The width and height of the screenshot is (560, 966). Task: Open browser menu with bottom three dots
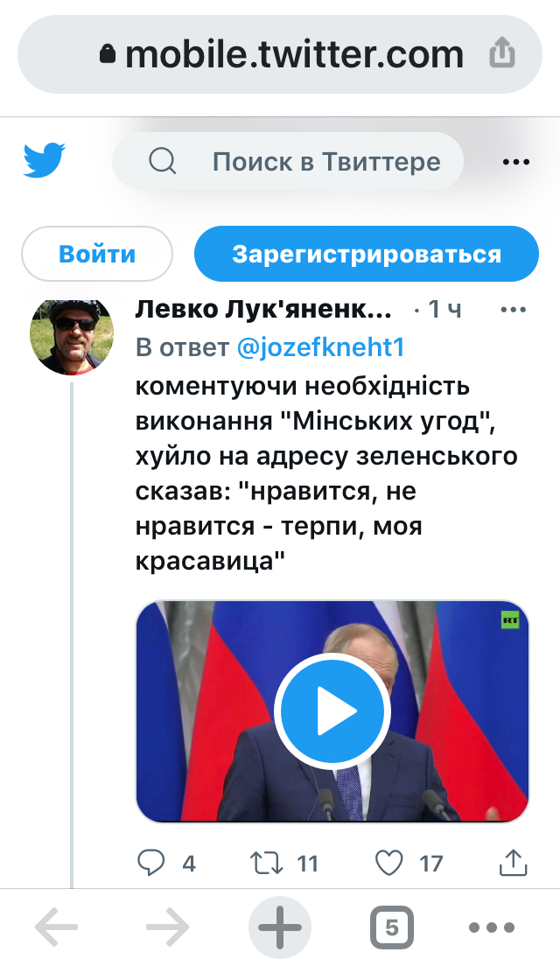492,927
